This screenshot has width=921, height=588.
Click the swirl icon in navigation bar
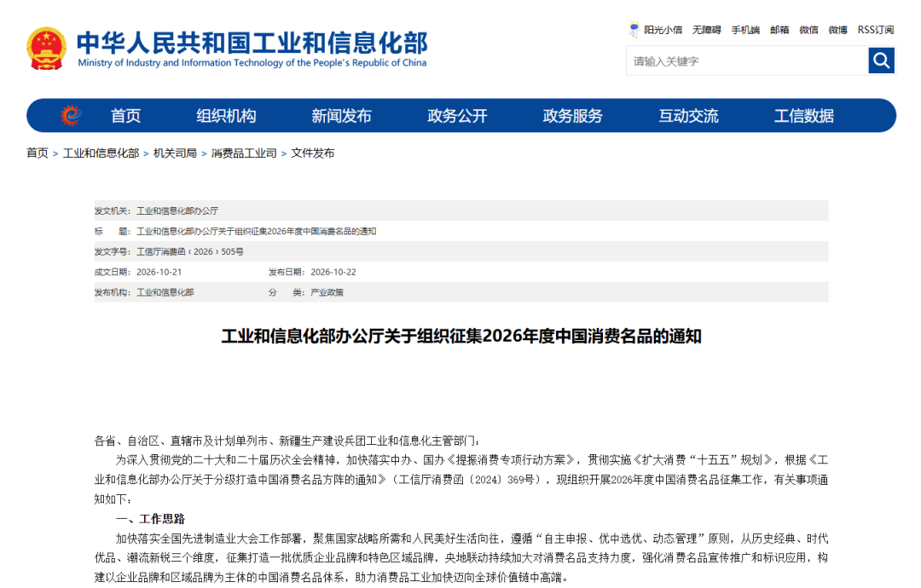coord(71,116)
